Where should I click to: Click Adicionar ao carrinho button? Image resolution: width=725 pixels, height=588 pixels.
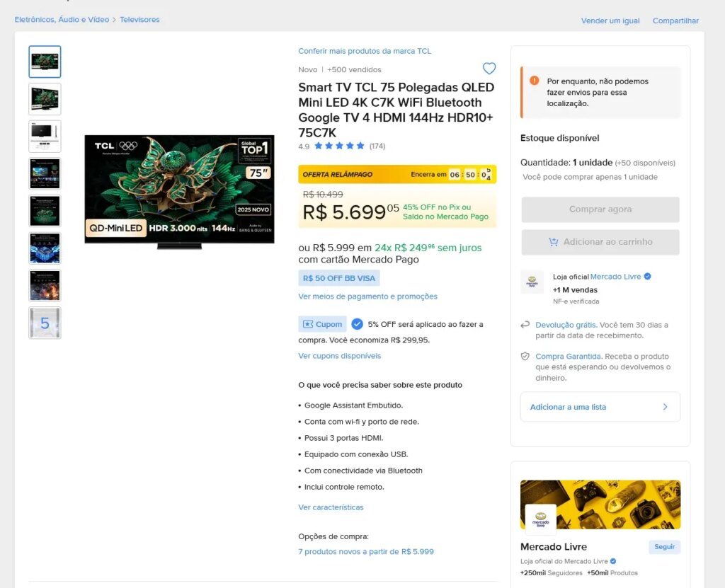pos(600,242)
